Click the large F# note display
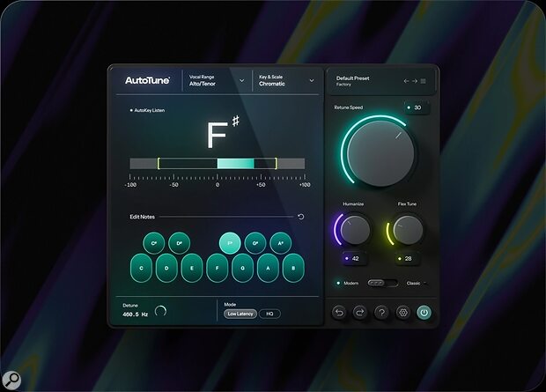Viewport: 546px width, 392px height. coord(223,133)
